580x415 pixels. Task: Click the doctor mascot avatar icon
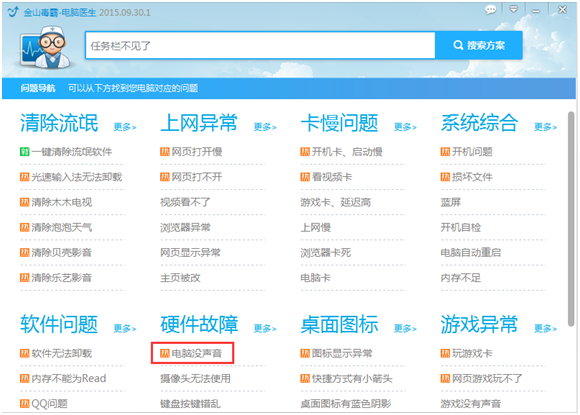click(x=45, y=47)
